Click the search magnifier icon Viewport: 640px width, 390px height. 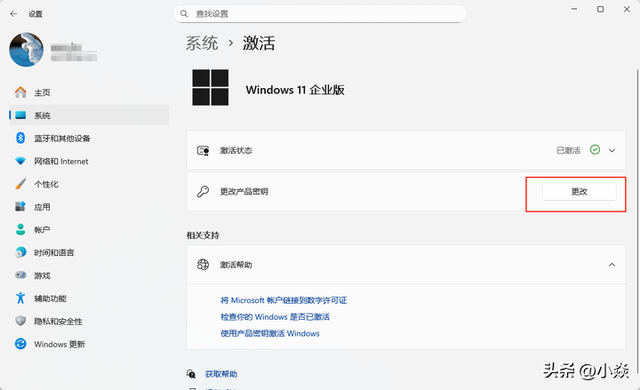point(184,14)
